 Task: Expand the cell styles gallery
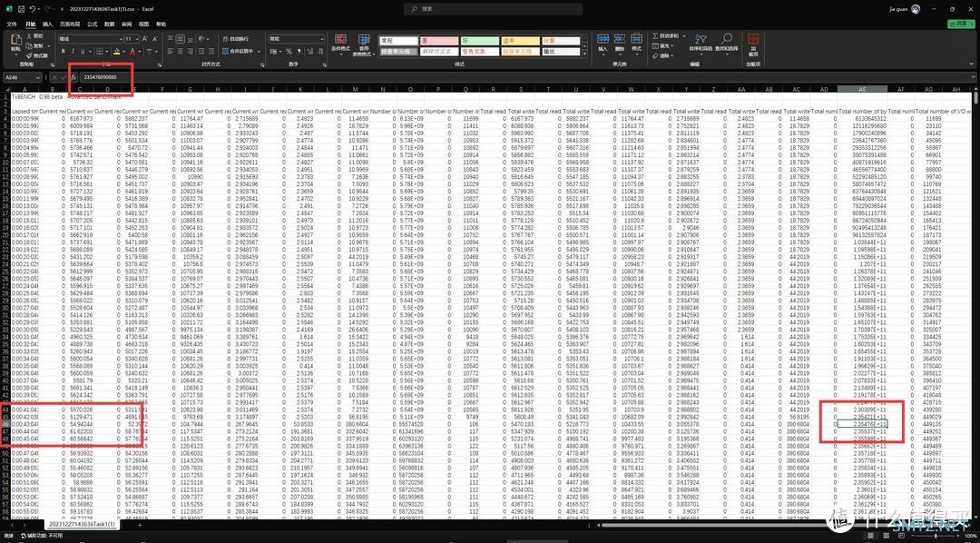pyautogui.click(x=585, y=54)
